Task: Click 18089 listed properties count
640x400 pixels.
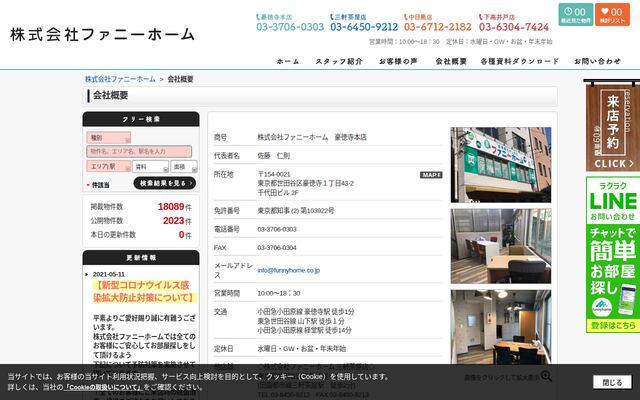Action: click(171, 207)
